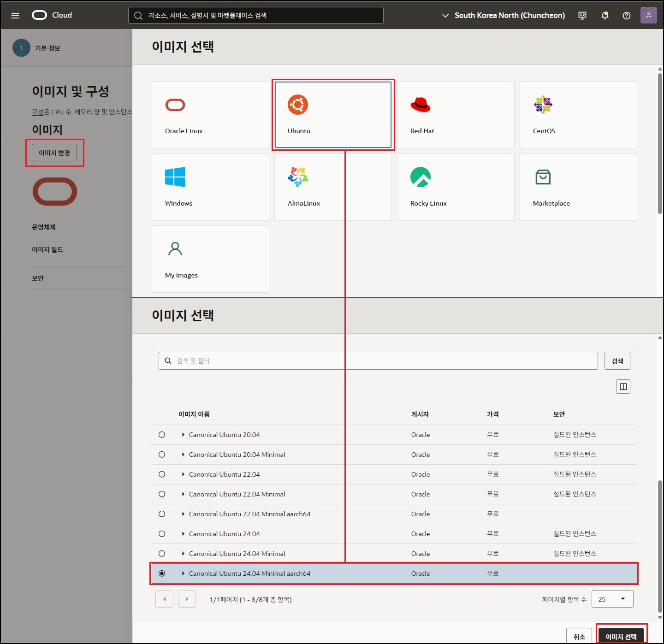Open the My Images tile
The image size is (664, 644).
tap(210, 259)
